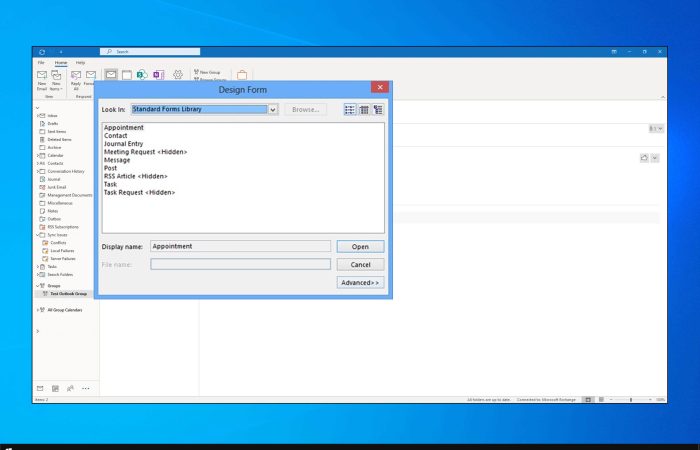Switch to People view in navigation bar
Image resolution: width=700 pixels, height=450 pixels.
[x=70, y=388]
